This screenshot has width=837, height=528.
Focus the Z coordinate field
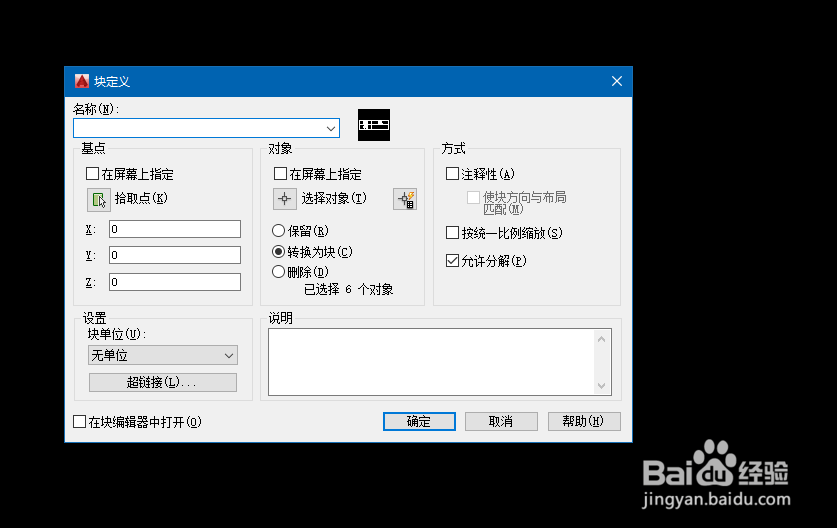[175, 282]
